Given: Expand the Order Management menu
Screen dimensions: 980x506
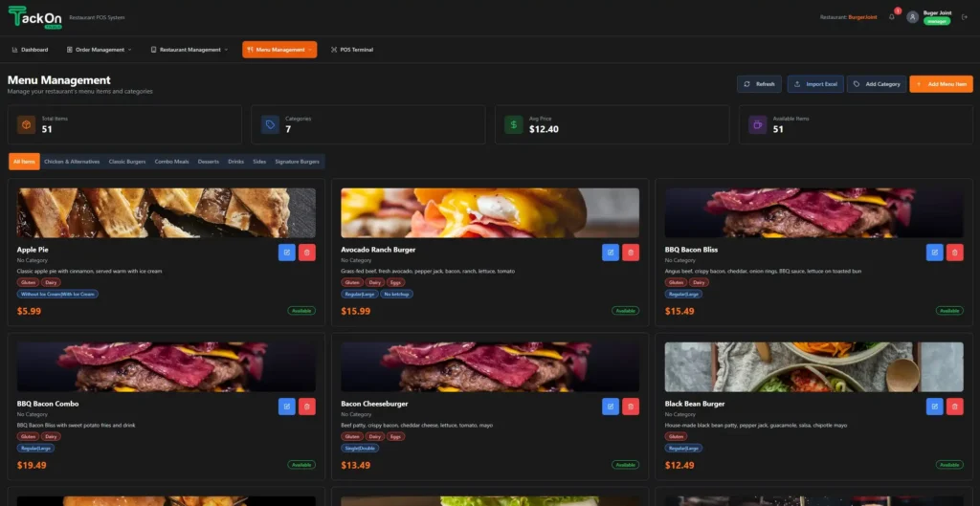Looking at the screenshot, I should pyautogui.click(x=100, y=50).
